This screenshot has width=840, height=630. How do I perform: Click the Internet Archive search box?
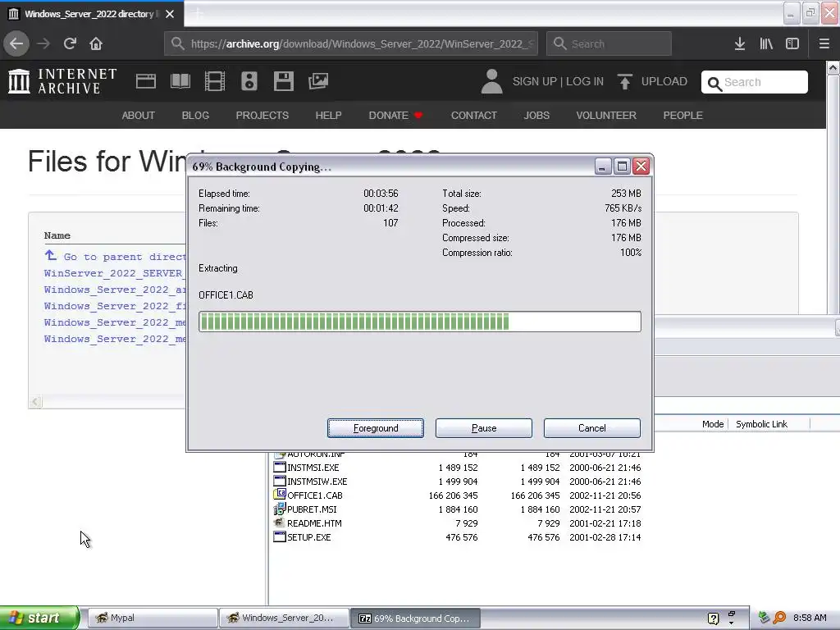click(x=755, y=82)
